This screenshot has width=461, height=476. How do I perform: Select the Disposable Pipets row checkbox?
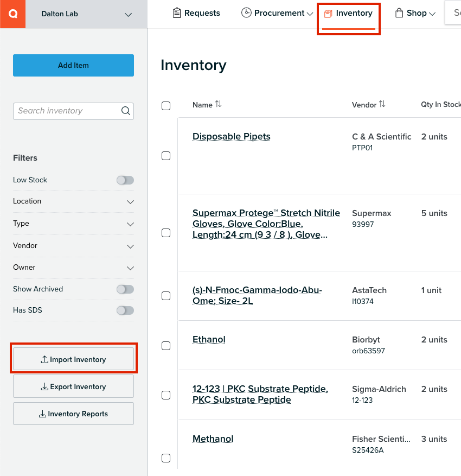click(166, 156)
